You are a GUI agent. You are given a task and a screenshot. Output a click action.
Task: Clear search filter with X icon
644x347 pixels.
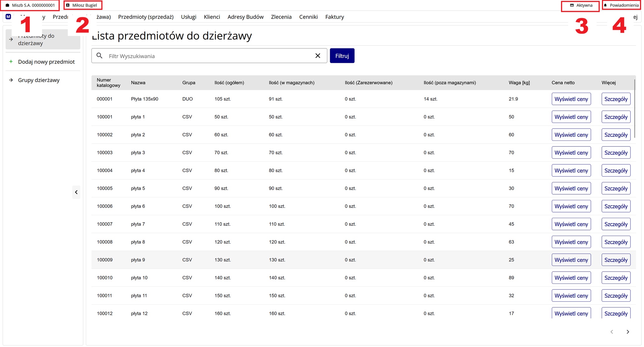[x=318, y=56]
